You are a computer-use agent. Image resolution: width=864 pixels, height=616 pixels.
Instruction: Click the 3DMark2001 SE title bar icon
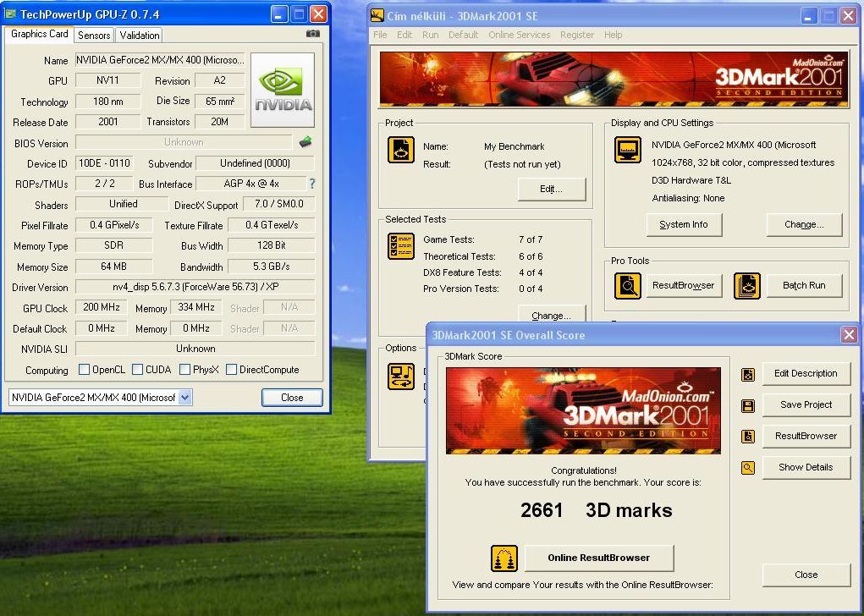(x=377, y=15)
